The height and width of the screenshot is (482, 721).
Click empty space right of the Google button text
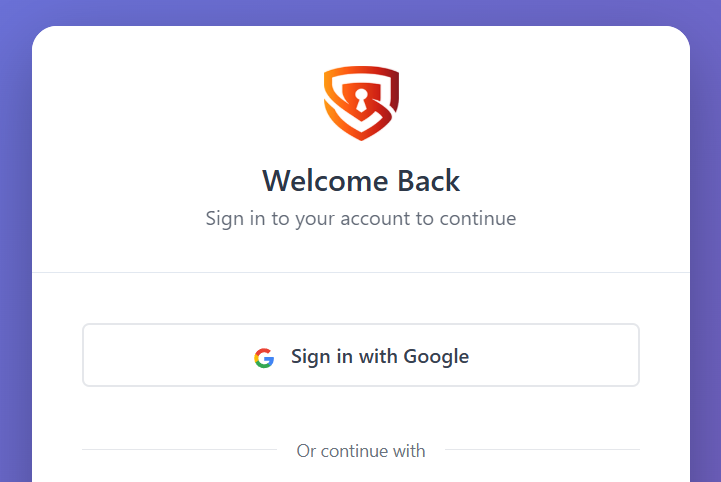555,355
